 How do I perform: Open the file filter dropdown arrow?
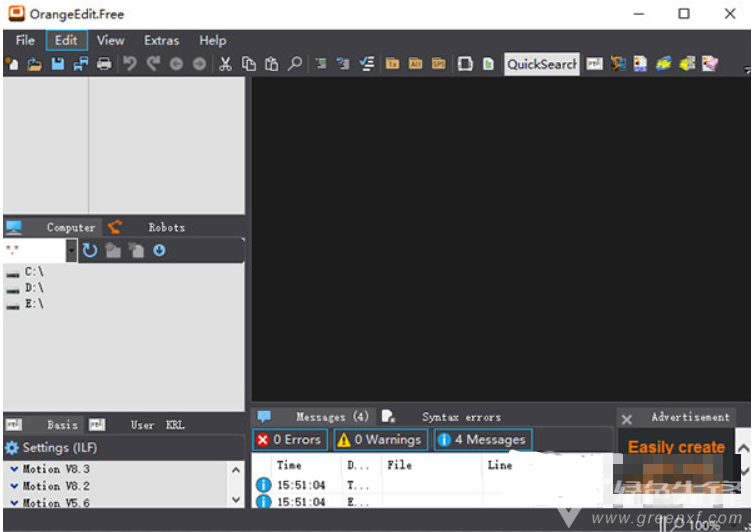tap(71, 250)
